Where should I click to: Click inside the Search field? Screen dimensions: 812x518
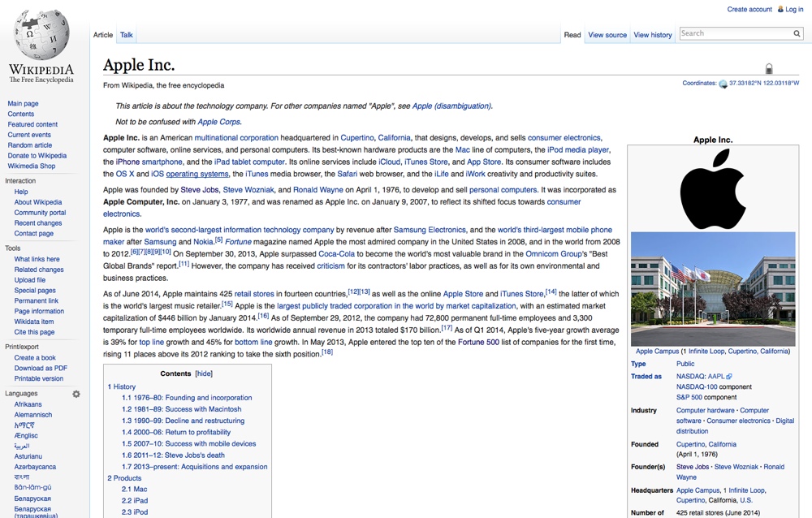736,33
